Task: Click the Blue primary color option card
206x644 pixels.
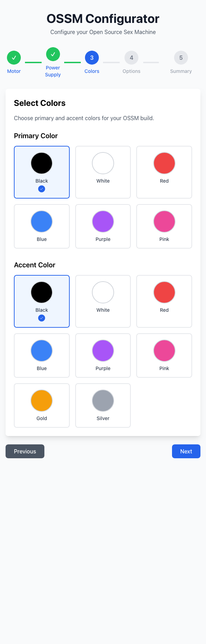Action: pyautogui.click(x=42, y=226)
